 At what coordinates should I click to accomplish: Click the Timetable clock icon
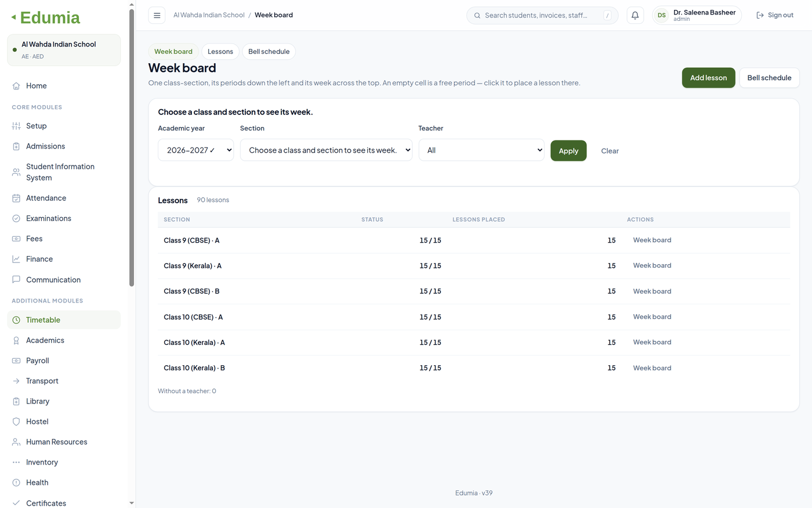[x=16, y=320]
